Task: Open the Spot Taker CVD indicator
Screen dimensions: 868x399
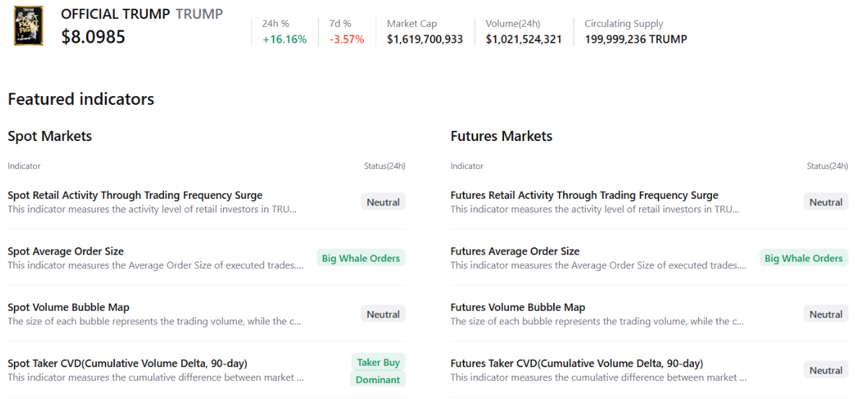Action: pos(127,364)
